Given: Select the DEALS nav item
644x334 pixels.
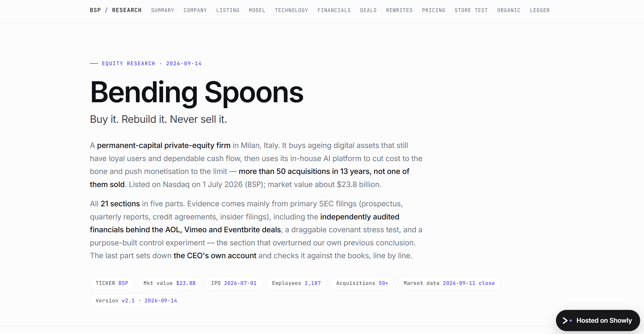Looking at the screenshot, I should pyautogui.click(x=368, y=10).
